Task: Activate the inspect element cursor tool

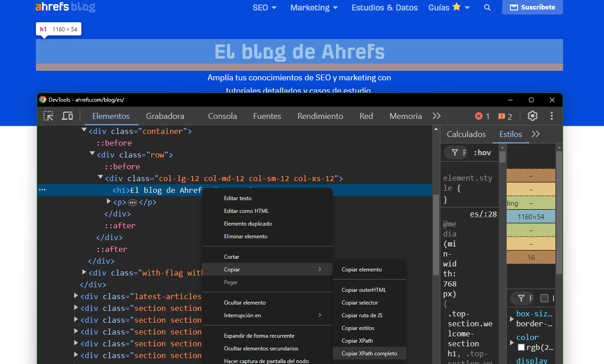Action: point(48,116)
